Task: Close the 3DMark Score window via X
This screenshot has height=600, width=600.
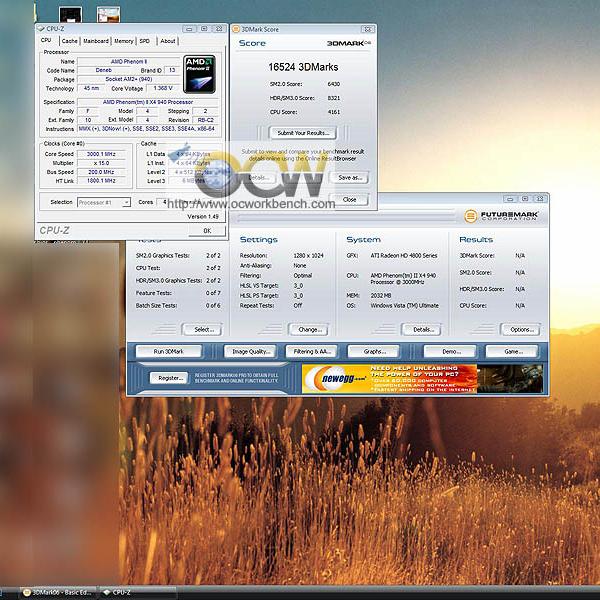Action: click(x=368, y=29)
